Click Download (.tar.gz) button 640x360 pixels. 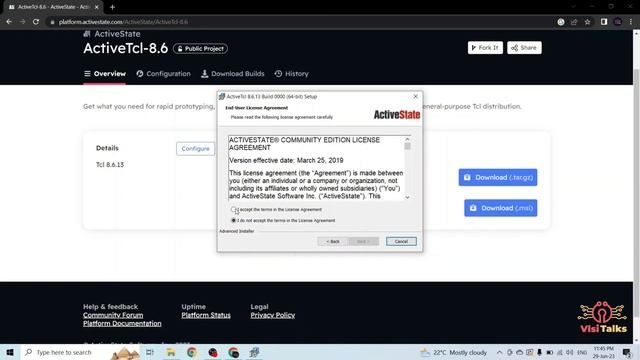(498, 177)
